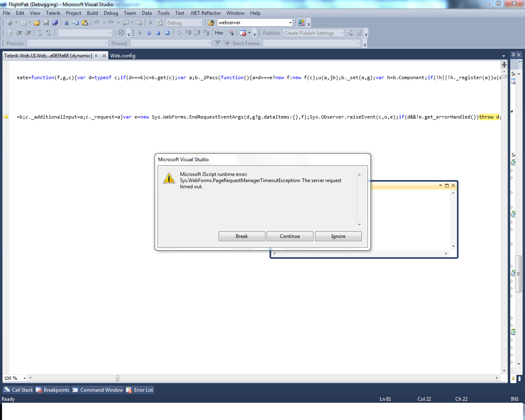The image size is (525, 420).
Task: Close the Telerik.Web.UI dynamic document tab
Action: coord(104,56)
